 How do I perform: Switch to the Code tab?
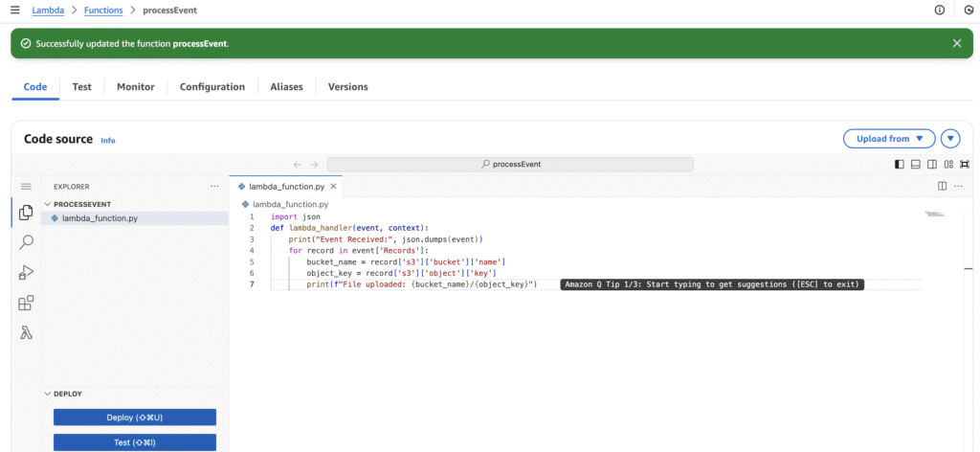(35, 87)
